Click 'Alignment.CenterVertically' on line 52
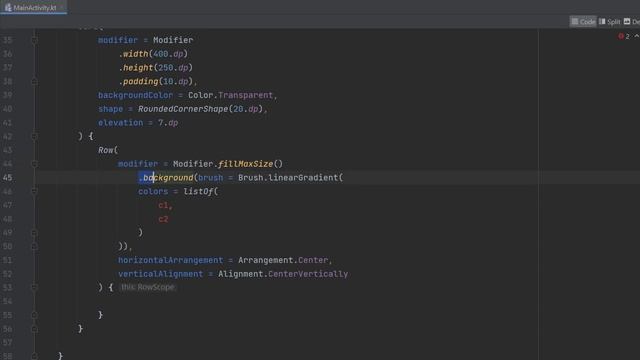This screenshot has height=360, width=640. (283, 274)
